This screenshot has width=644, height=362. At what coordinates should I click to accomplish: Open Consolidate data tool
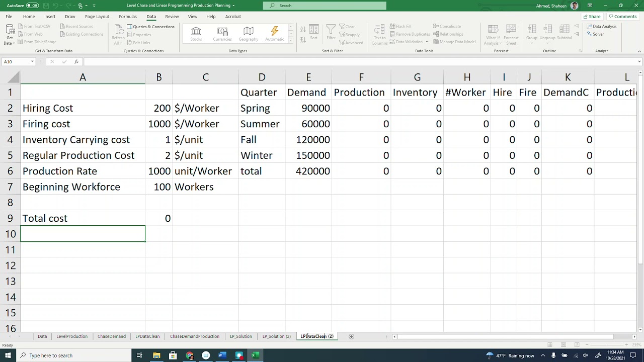pyautogui.click(x=447, y=26)
